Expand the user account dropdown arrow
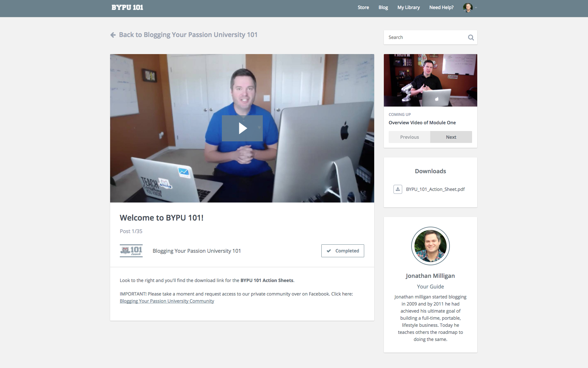The image size is (588, 368). pyautogui.click(x=476, y=7)
